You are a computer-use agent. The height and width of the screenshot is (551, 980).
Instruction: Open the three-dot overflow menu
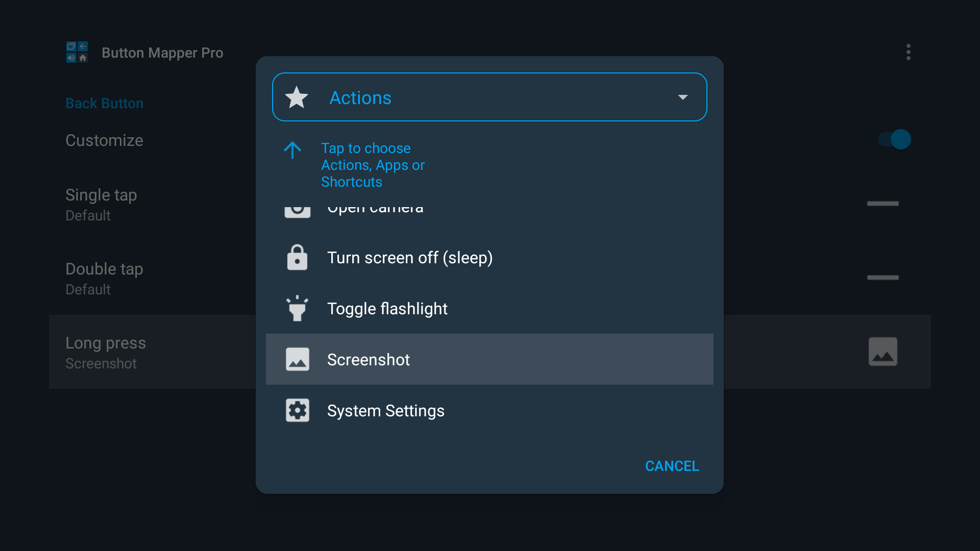(x=908, y=52)
